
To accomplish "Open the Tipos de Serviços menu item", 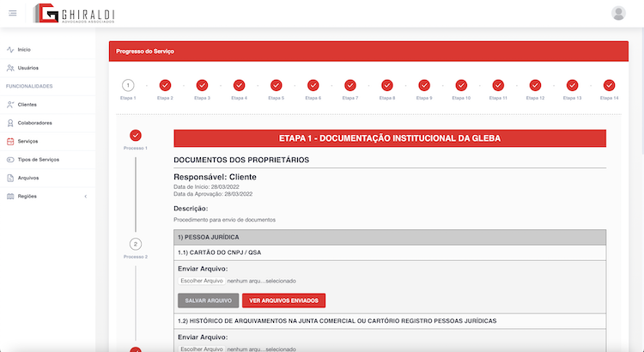I will [47, 160].
